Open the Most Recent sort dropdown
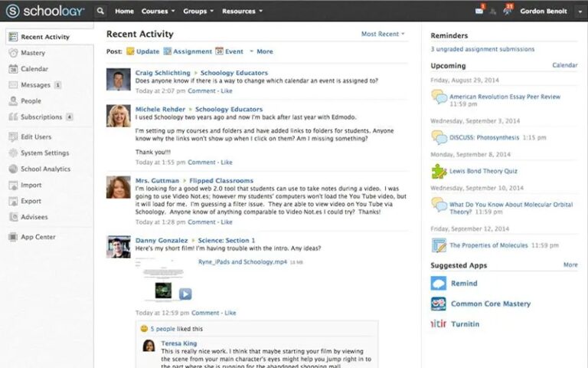 tap(383, 34)
